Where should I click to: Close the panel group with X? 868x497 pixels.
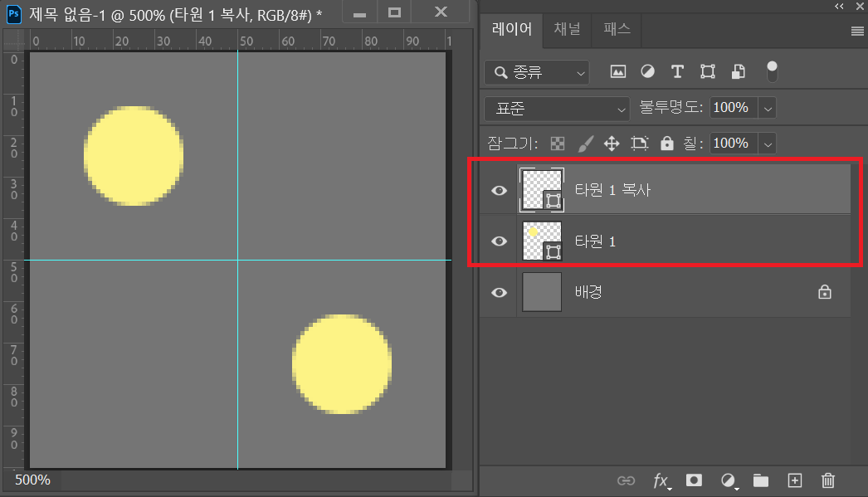point(860,6)
